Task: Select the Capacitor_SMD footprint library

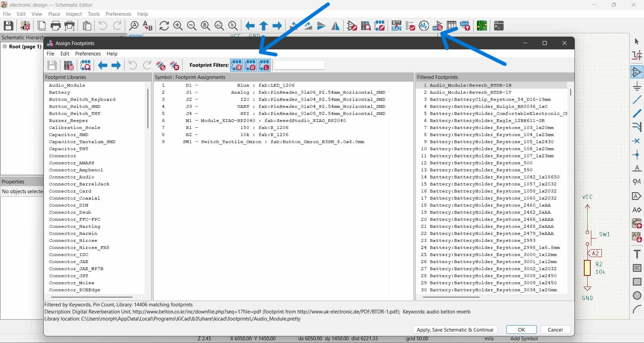Action: pyautogui.click(x=69, y=135)
